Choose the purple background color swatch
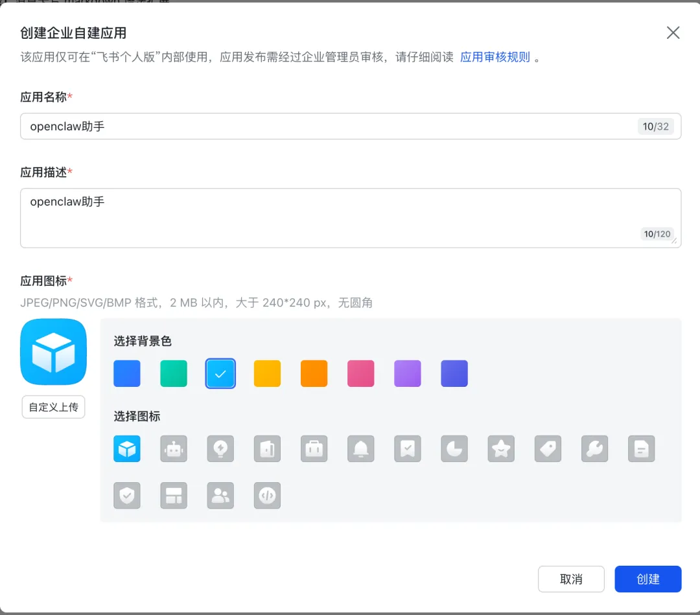Image resolution: width=700 pixels, height=615 pixels. 408,373
